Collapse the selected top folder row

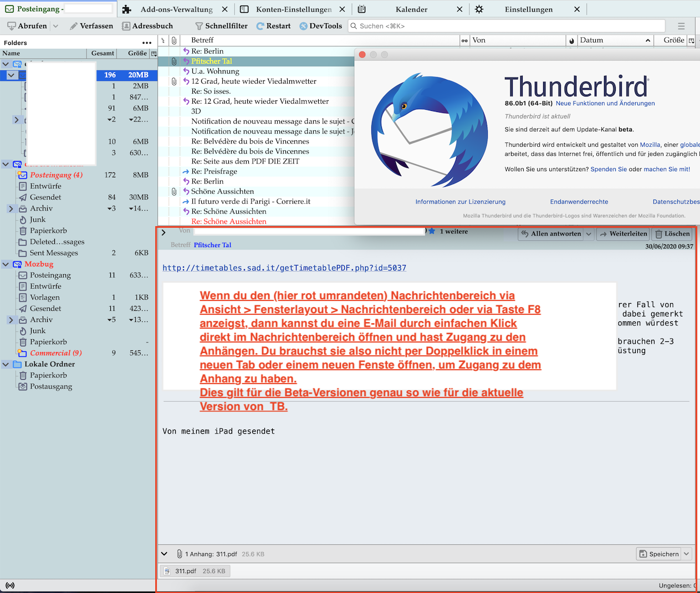click(x=12, y=75)
